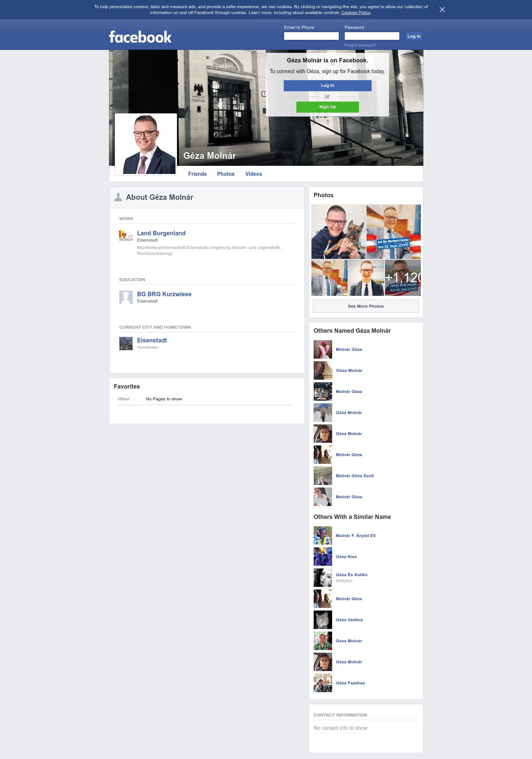The width and height of the screenshot is (532, 759).
Task: Open Géza Molnár's profile picture
Action: tap(146, 144)
